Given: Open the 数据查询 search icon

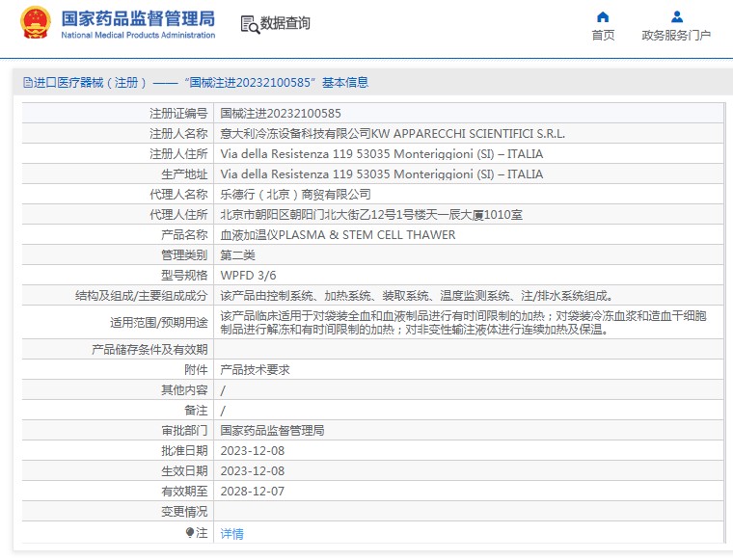Looking at the screenshot, I should click(x=250, y=24).
